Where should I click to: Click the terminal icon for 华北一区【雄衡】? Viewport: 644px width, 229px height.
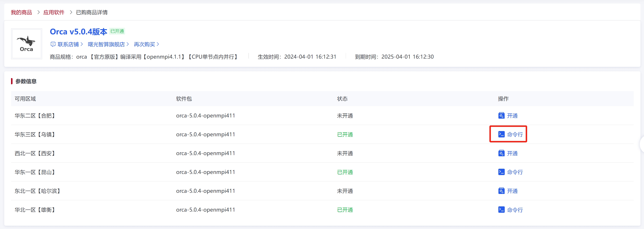[501, 210]
